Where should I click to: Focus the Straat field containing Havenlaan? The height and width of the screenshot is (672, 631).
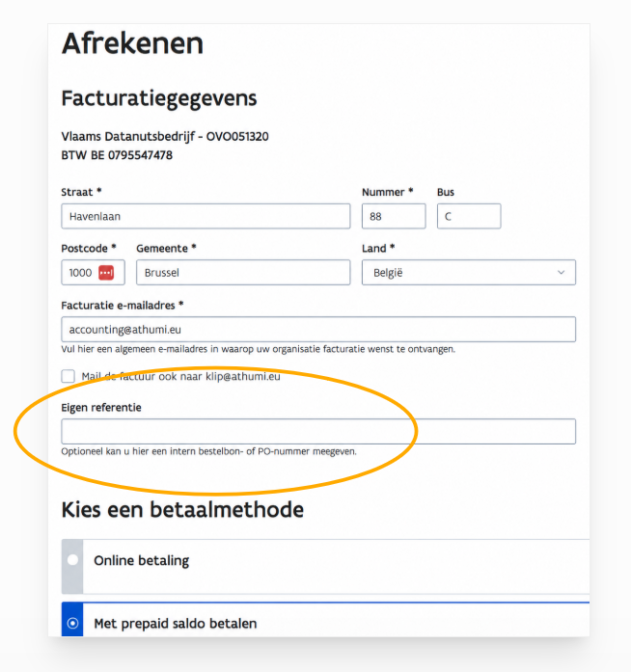(206, 216)
